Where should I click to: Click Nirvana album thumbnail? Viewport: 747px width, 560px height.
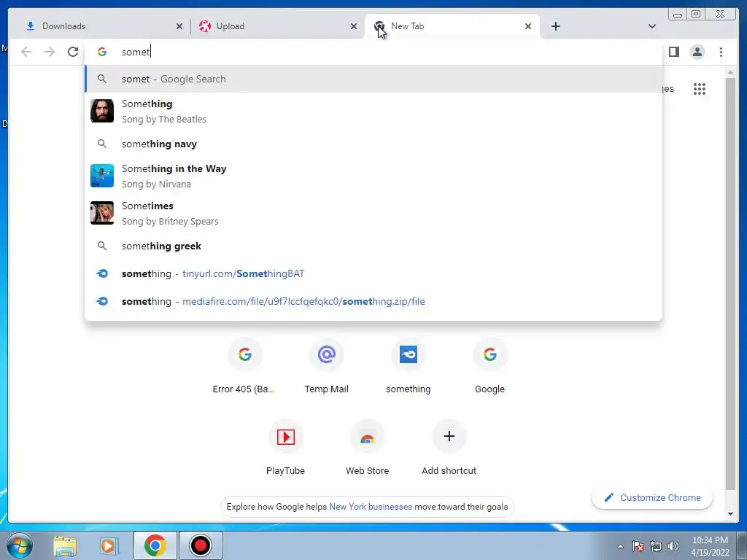click(x=102, y=176)
